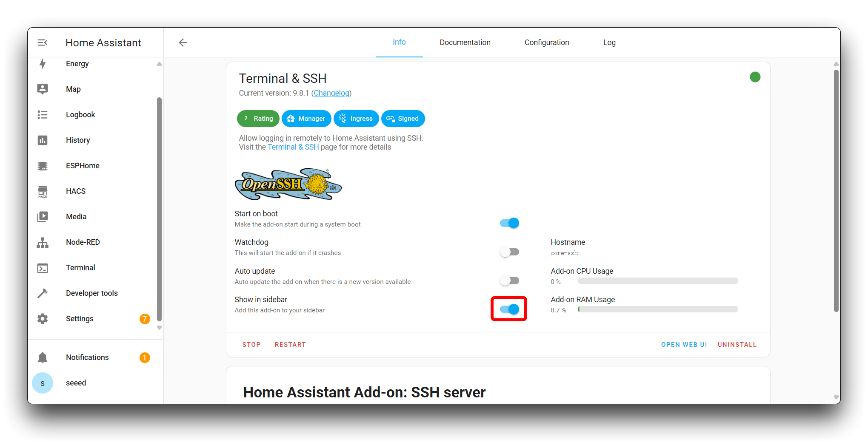Viewport: 868px width, 445px height.
Task: Click the Rating badge
Action: point(258,119)
